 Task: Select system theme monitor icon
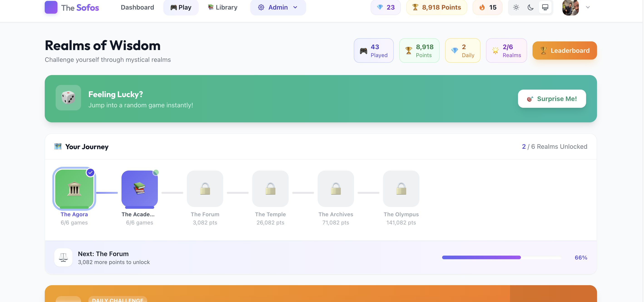click(x=545, y=7)
